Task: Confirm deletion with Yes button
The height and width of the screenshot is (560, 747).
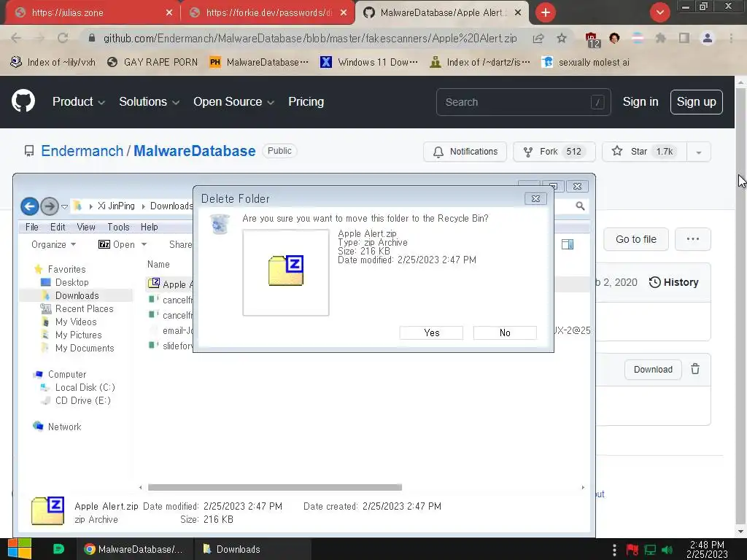Action: 431,332
